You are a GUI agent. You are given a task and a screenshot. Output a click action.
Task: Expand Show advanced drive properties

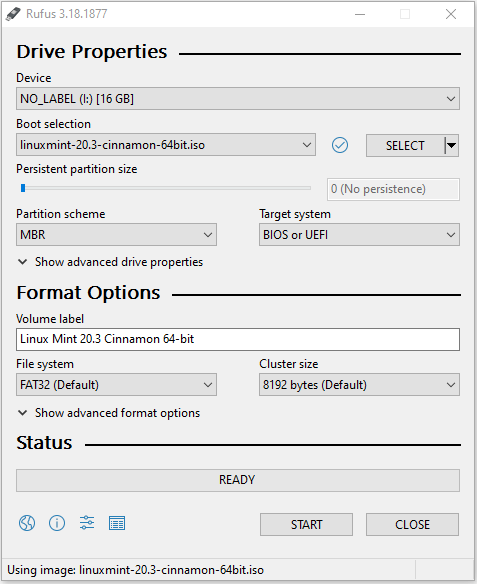click(110, 262)
